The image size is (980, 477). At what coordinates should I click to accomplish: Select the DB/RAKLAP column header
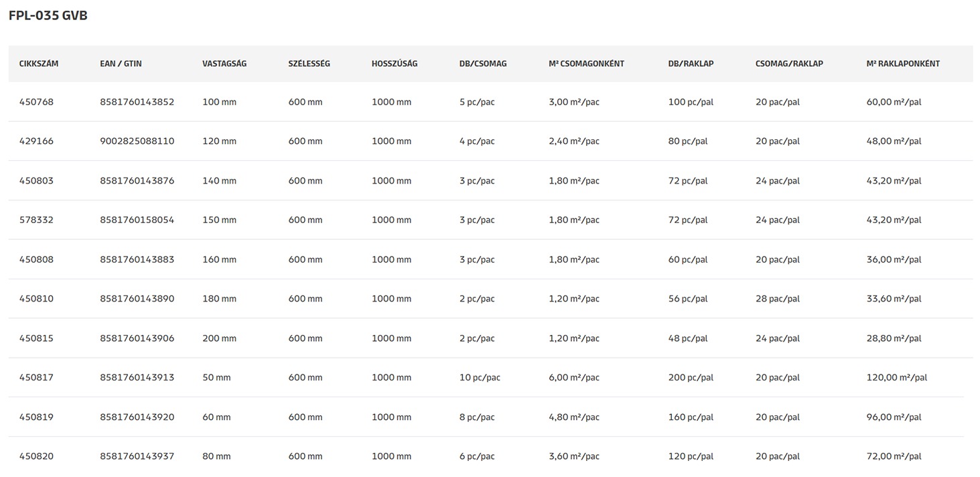click(691, 64)
